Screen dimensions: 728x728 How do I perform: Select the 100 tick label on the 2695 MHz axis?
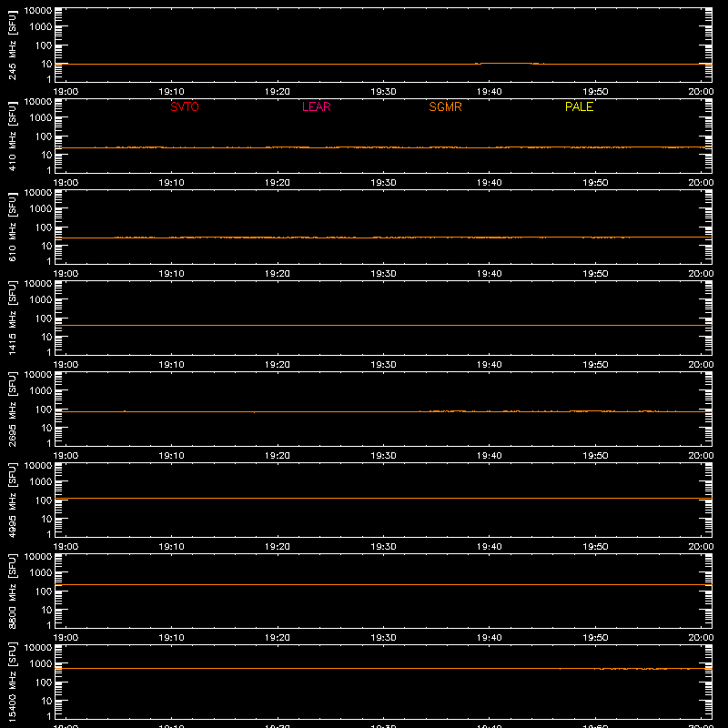coord(44,409)
